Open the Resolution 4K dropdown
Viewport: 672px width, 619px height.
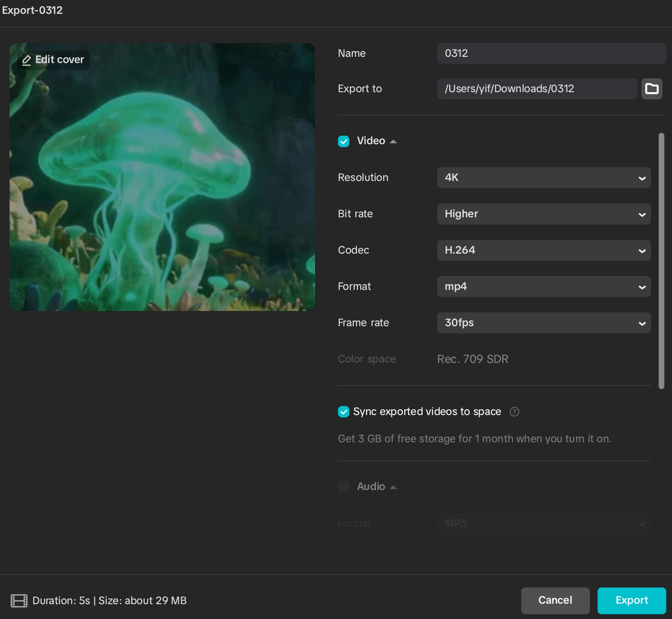tap(544, 178)
